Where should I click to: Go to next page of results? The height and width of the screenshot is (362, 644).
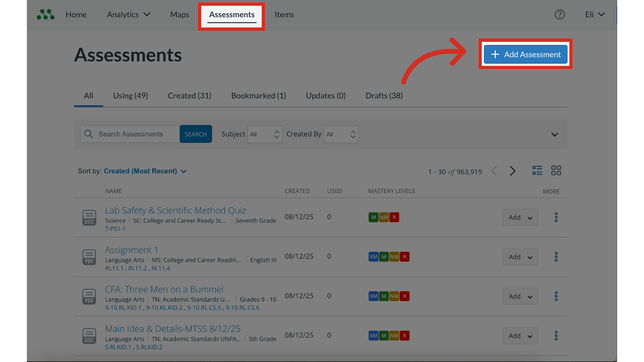pos(512,171)
